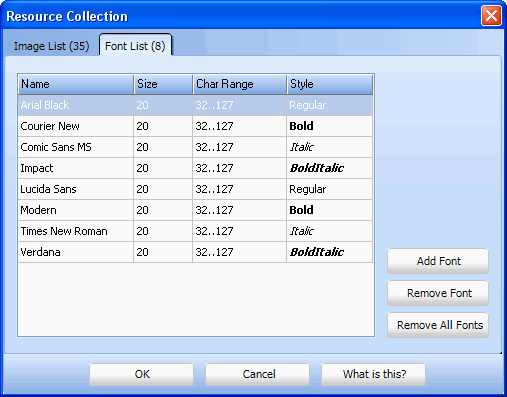Click the 32..127 range for Times New Roman
Viewport: 507px width, 397px height.
[240, 231]
